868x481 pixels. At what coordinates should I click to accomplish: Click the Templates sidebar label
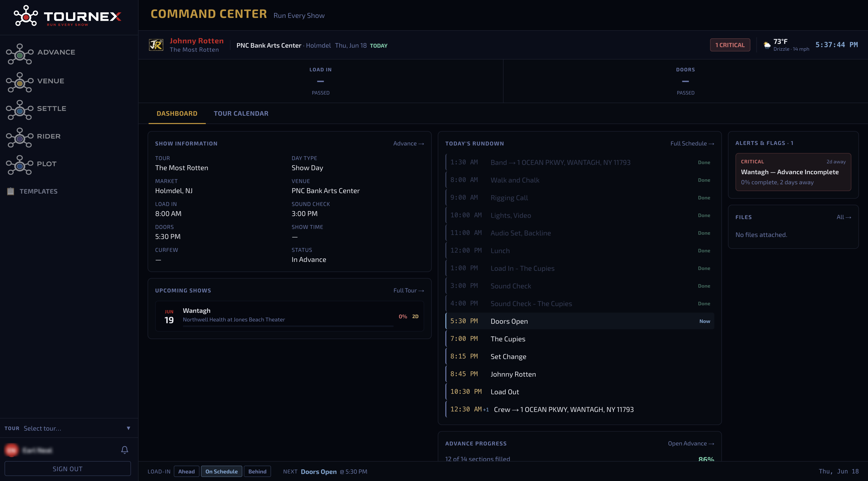click(x=39, y=191)
